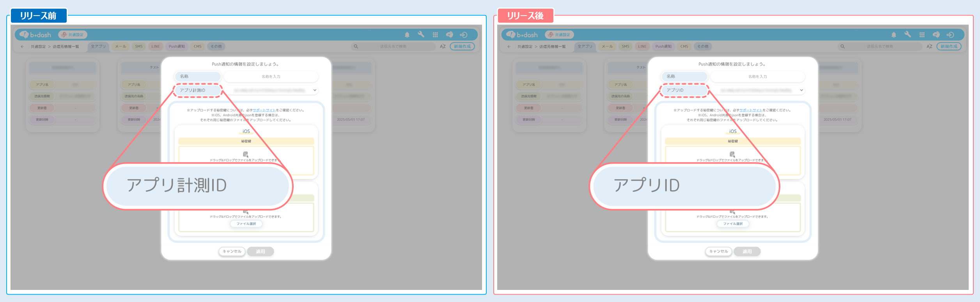The height and width of the screenshot is (302, 980).
Task: Switch to the Push通知 tab in リリース前 screenshot
Action: (x=177, y=46)
